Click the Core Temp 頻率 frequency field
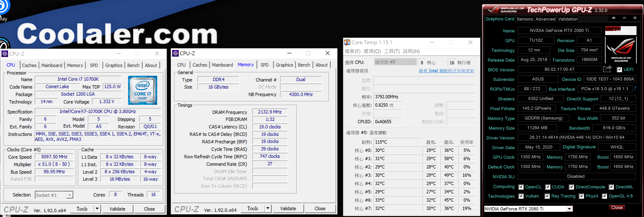 [424, 97]
